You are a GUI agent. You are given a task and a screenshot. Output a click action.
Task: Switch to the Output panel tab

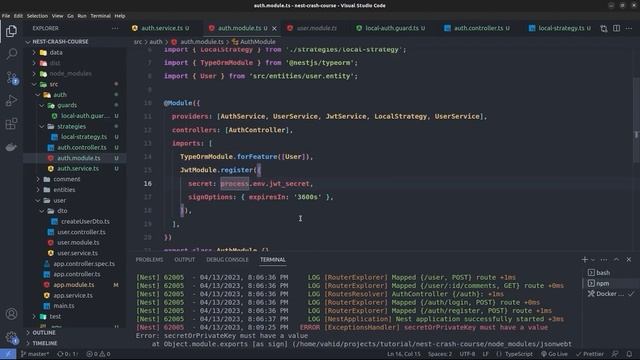(184, 260)
